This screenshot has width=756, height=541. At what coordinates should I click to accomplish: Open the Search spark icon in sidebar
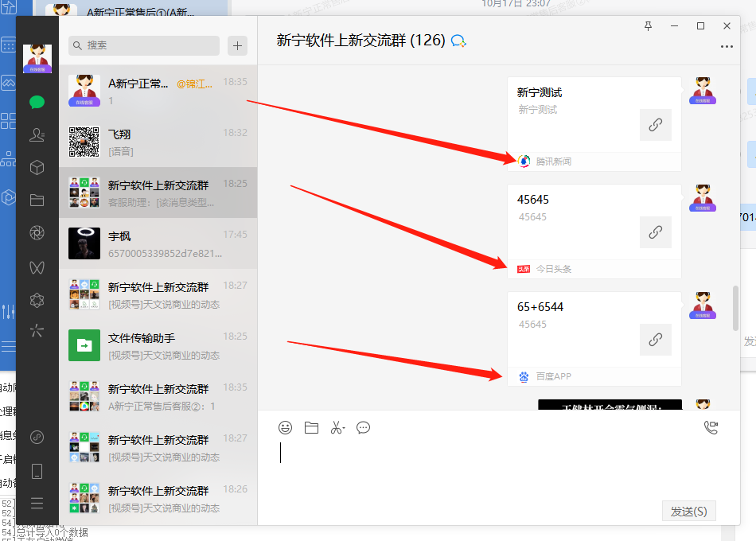coord(37,331)
